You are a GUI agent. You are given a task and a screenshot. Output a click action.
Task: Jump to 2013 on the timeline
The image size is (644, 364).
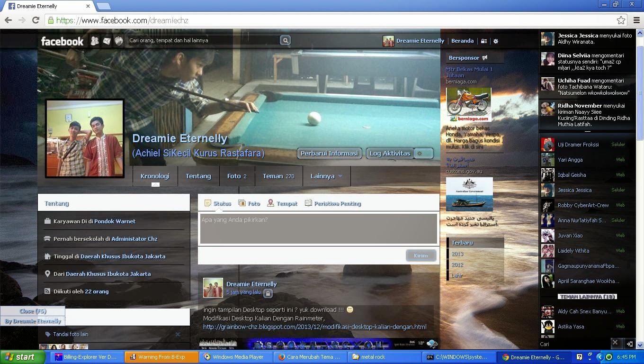click(x=457, y=254)
